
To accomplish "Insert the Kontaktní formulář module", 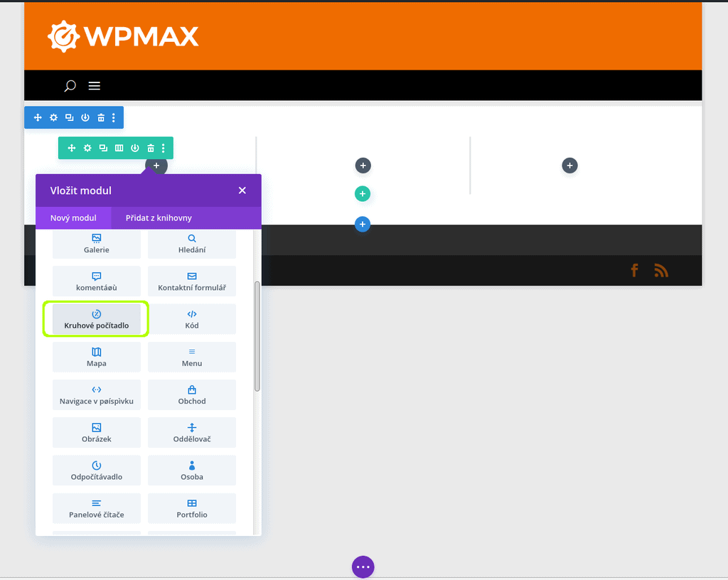I will 192,281.
